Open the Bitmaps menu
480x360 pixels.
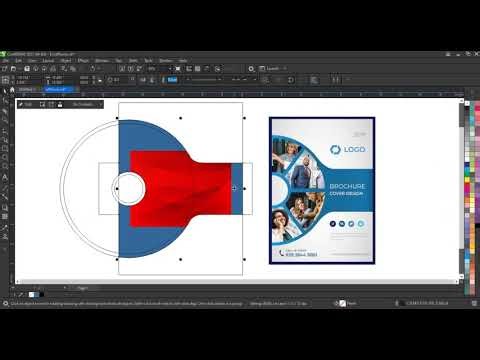[102, 61]
